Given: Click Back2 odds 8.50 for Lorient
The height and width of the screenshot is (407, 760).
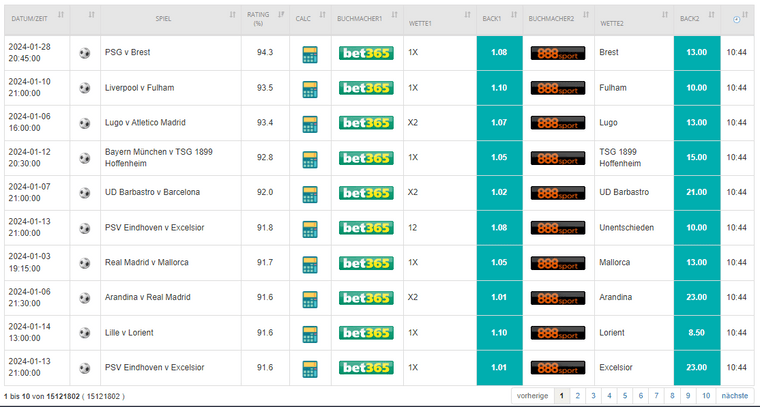Looking at the screenshot, I should click(697, 333).
